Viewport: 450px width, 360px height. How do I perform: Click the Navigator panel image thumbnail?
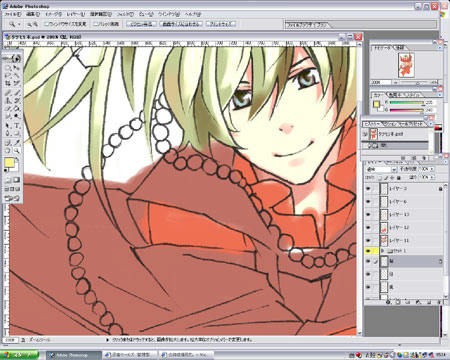pyautogui.click(x=406, y=65)
